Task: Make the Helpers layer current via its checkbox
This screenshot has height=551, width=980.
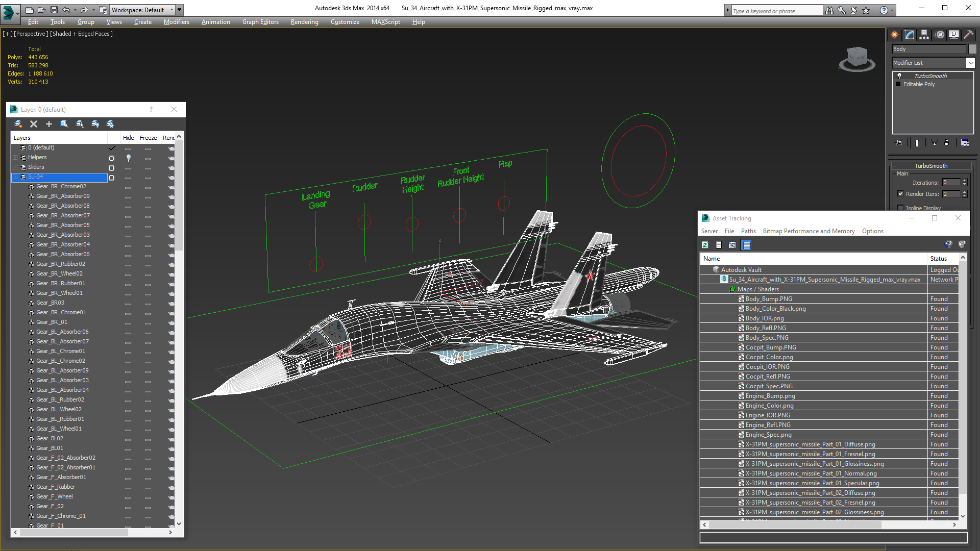Action: pos(111,158)
